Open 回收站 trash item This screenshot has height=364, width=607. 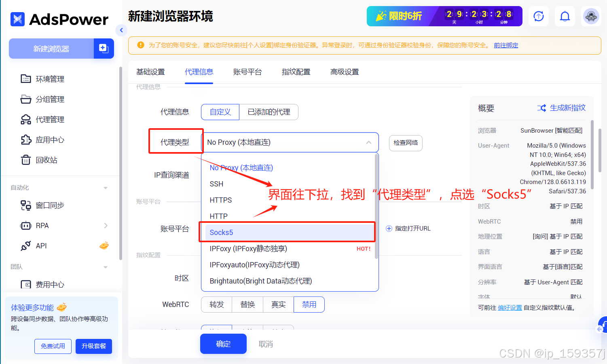pos(39,160)
